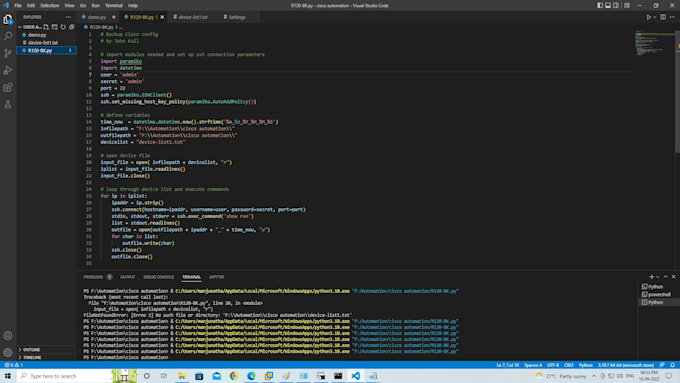Close the terminal panel

point(673,277)
